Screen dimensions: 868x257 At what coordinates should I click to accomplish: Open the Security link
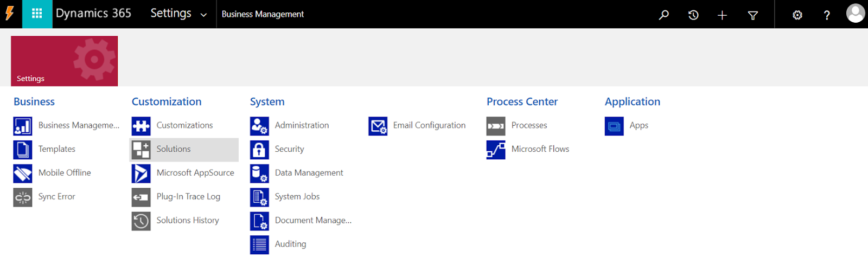click(289, 149)
